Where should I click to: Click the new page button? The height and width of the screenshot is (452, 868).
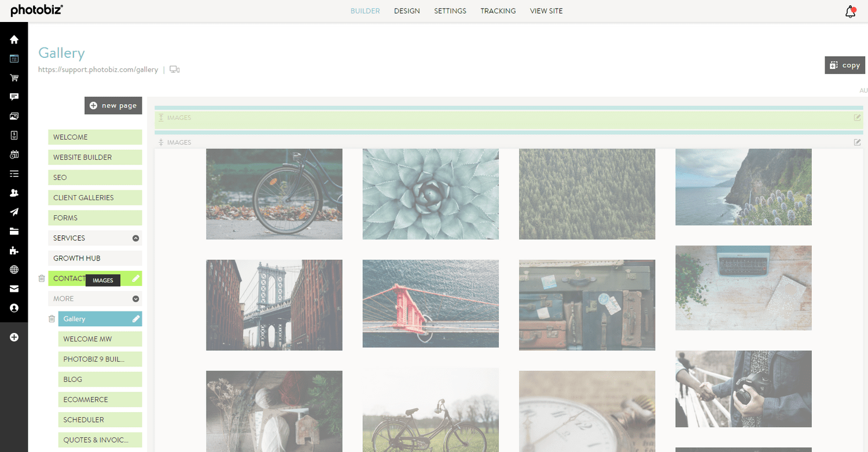click(113, 105)
